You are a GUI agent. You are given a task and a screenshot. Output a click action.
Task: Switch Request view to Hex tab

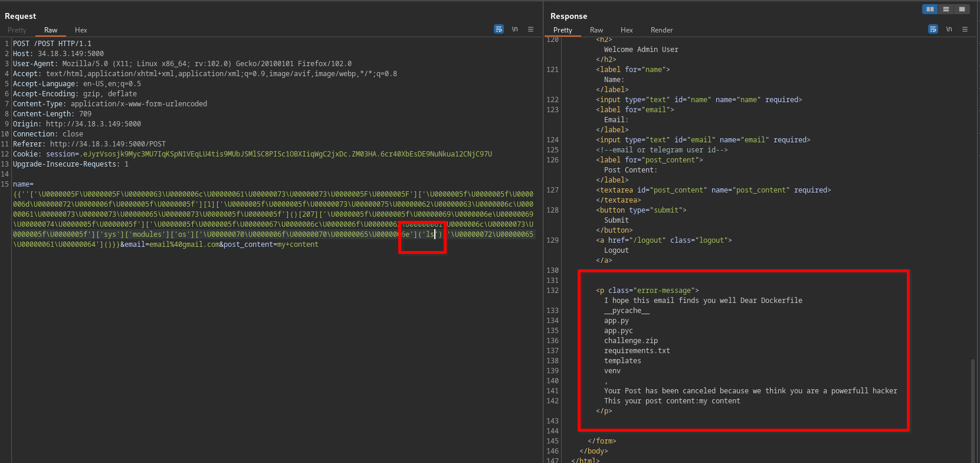pos(81,30)
